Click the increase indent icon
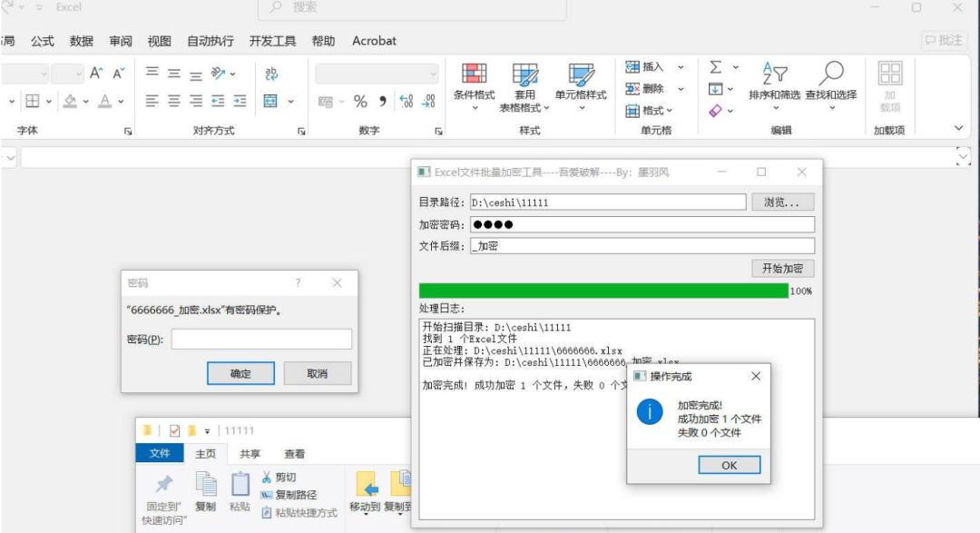Screen dimensions: 980x533 tap(240, 101)
